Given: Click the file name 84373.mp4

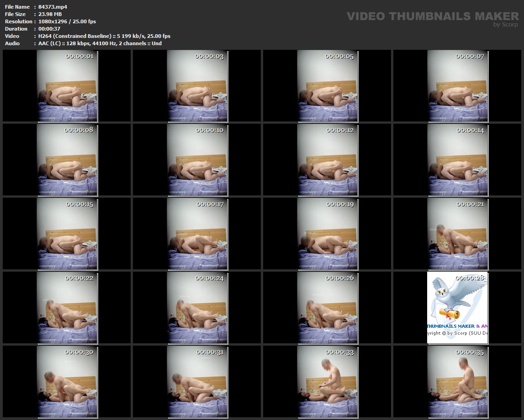Looking at the screenshot, I should [x=53, y=7].
